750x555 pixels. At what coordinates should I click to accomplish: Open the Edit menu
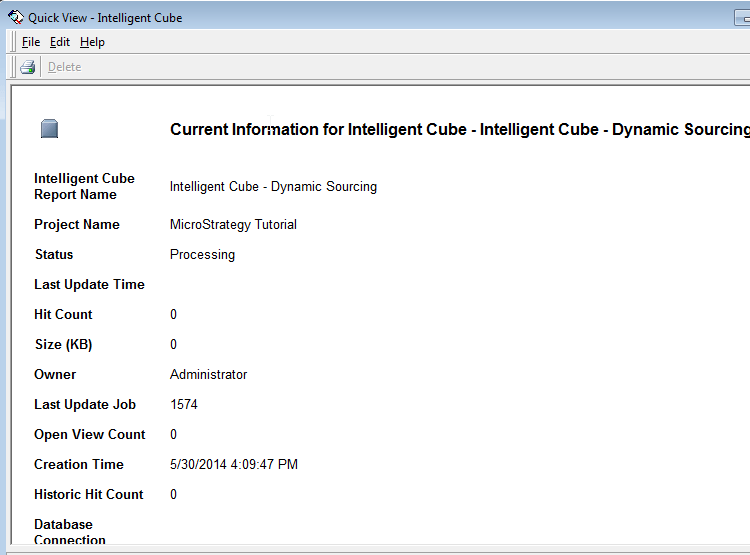pos(60,42)
